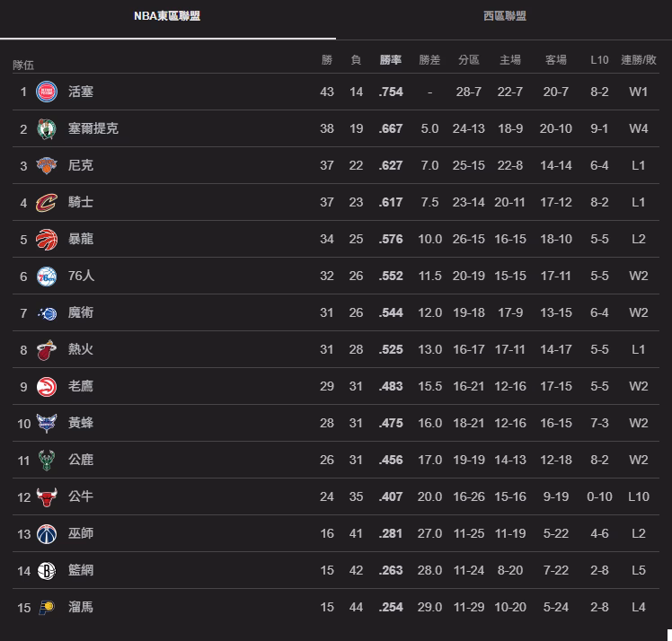Open the 溜馬 team link
The width and height of the screenshot is (672, 641).
click(81, 607)
